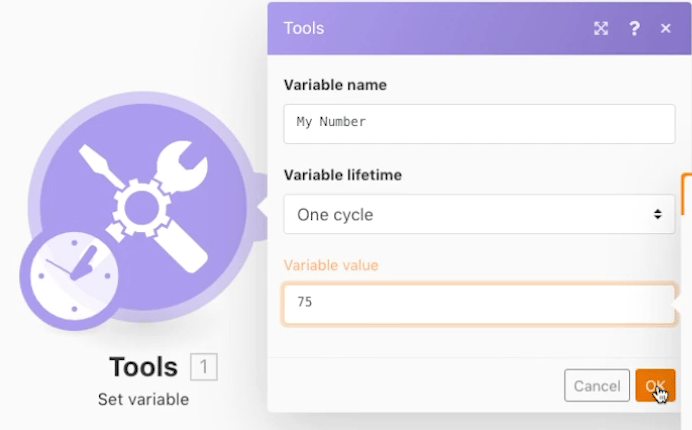Screen dimensions: 692x430
Task: Select the Set variable caption under the module
Action: [x=143, y=400]
